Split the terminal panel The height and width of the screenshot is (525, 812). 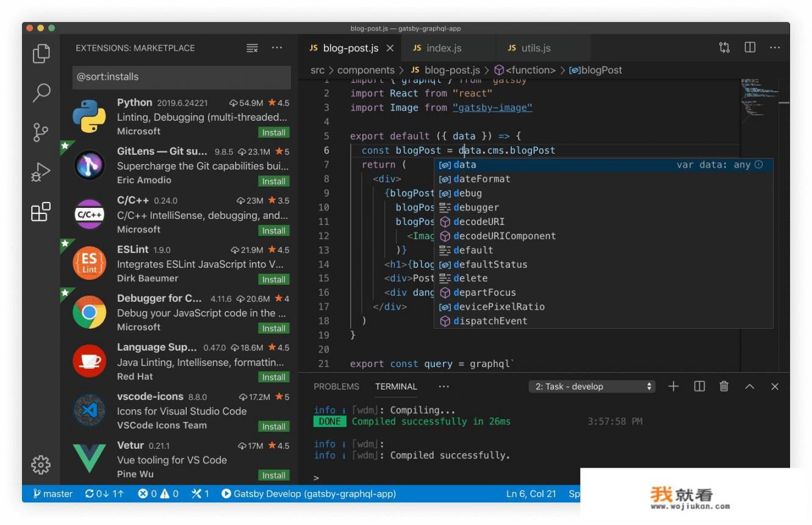700,386
